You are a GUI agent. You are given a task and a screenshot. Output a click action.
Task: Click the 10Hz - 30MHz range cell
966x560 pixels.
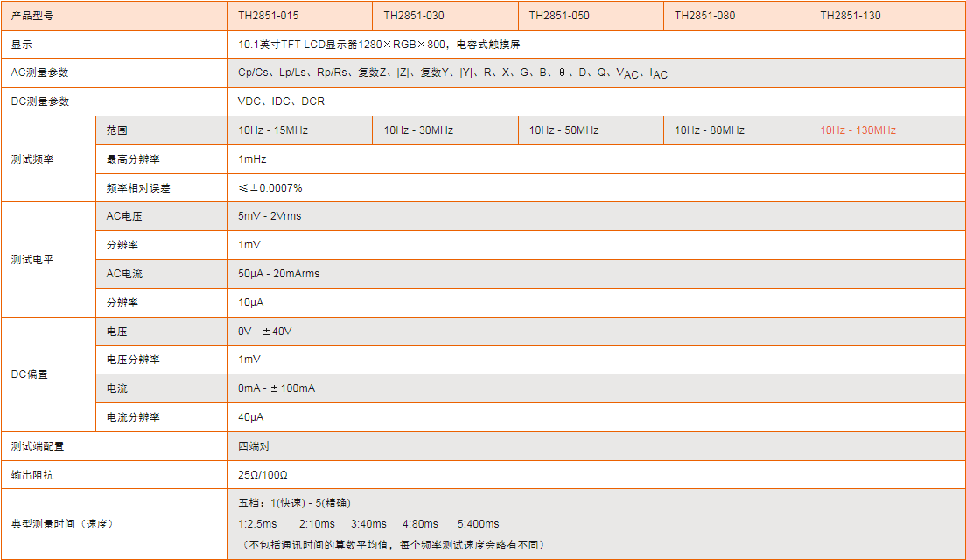pos(418,130)
